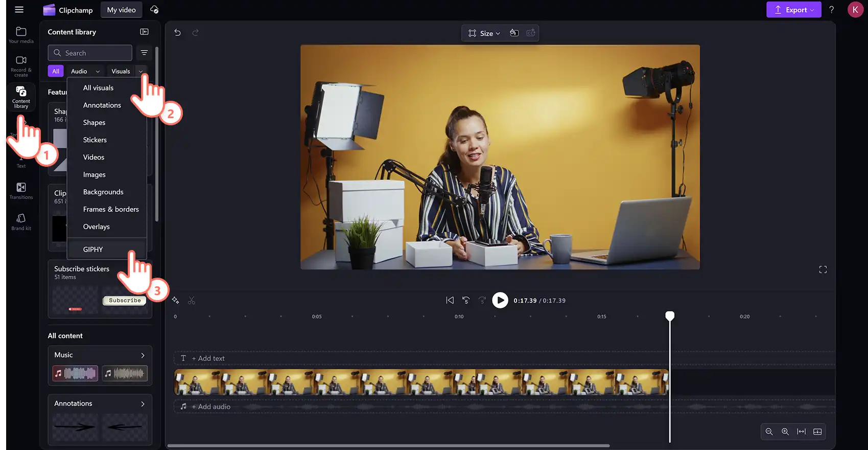Click the captions icon beside Size
The image size is (868, 450).
(531, 33)
